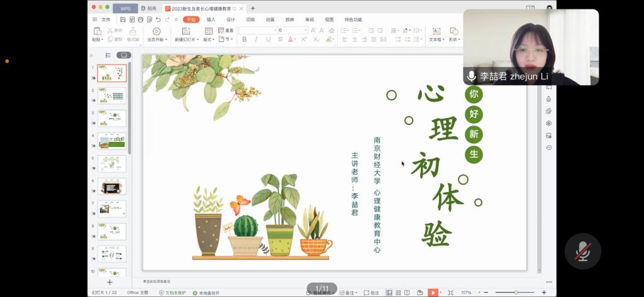
Task: Switch to thumbnail view in slide panel
Action: pyautogui.click(x=123, y=55)
